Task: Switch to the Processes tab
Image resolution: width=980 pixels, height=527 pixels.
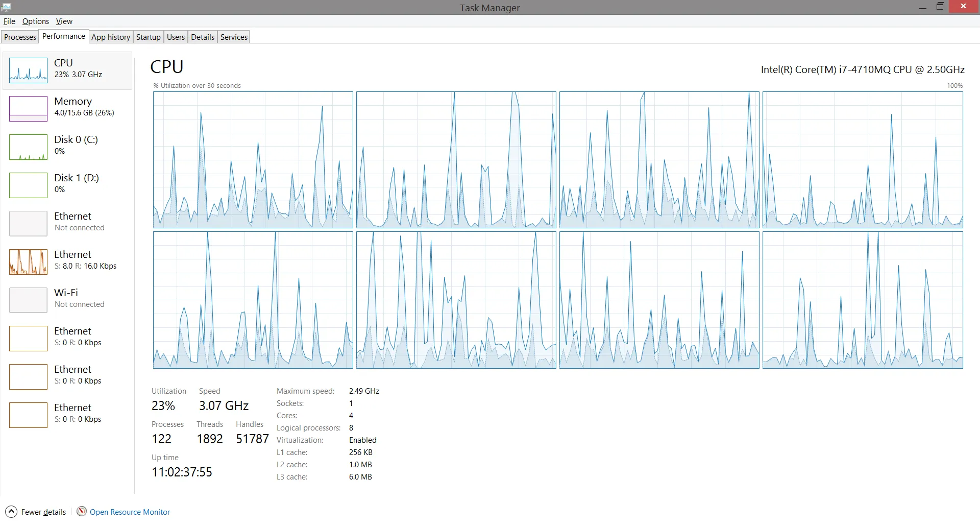Action: pyautogui.click(x=20, y=37)
